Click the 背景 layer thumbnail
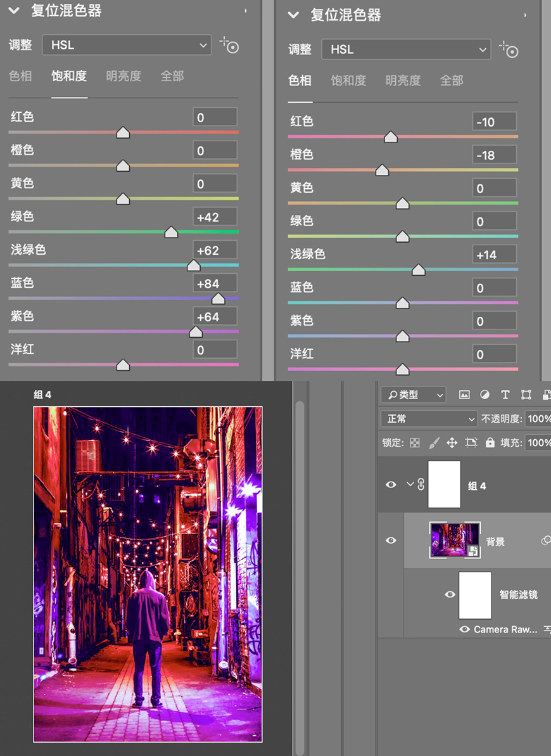Viewport: 551px width, 756px height. (454, 540)
